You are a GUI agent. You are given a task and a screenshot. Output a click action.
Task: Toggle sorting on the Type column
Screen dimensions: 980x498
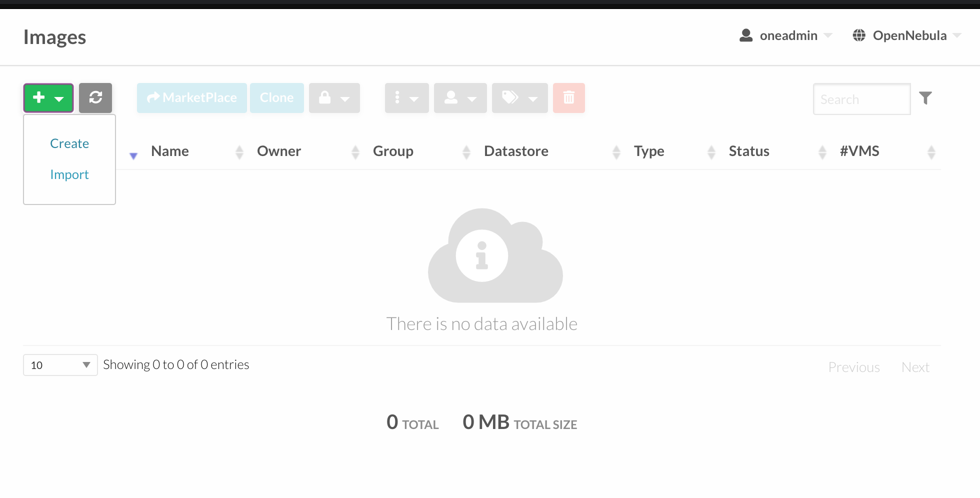coord(648,151)
